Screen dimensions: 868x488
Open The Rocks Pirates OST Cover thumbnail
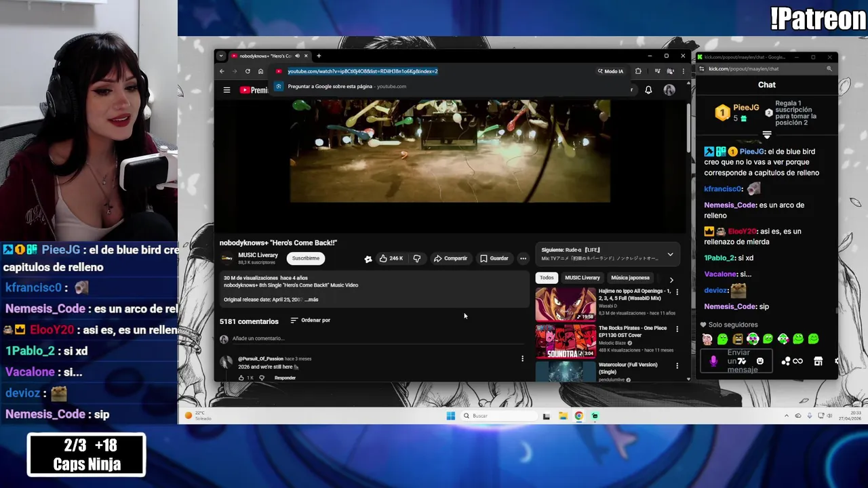(x=566, y=341)
